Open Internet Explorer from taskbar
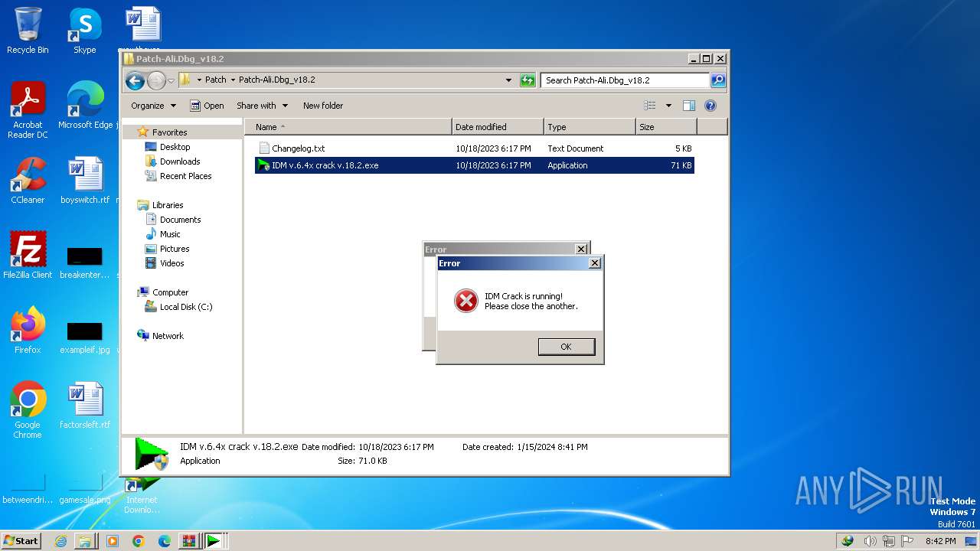Viewport: 980px width, 551px height. (60, 540)
